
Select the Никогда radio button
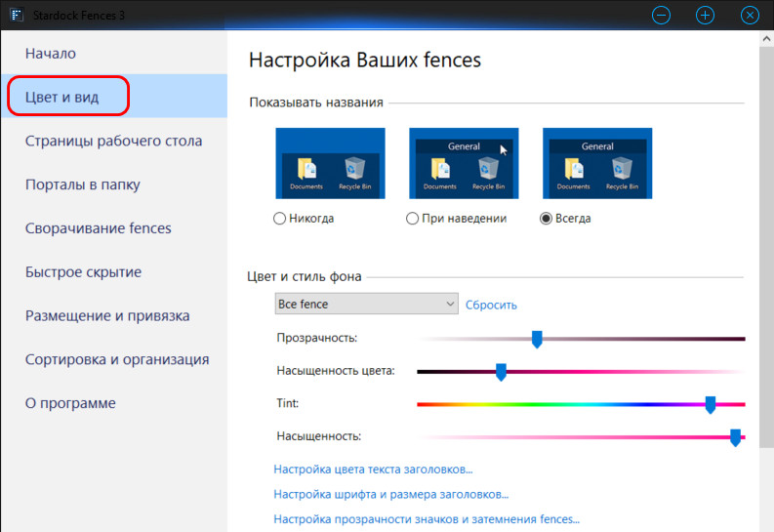coord(279,218)
